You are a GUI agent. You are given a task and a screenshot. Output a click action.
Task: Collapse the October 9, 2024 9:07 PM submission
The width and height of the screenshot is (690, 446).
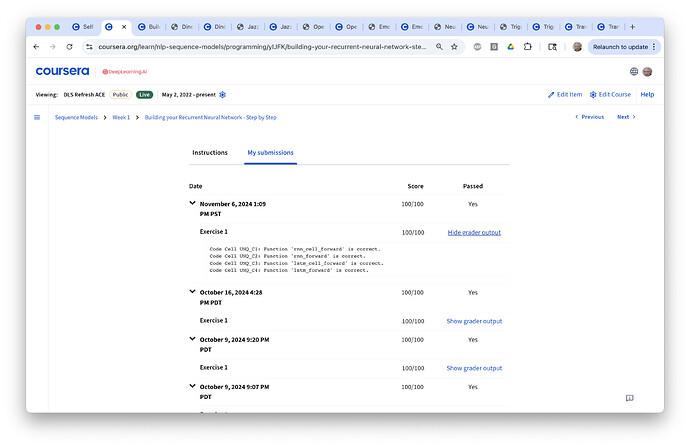pyautogui.click(x=192, y=386)
